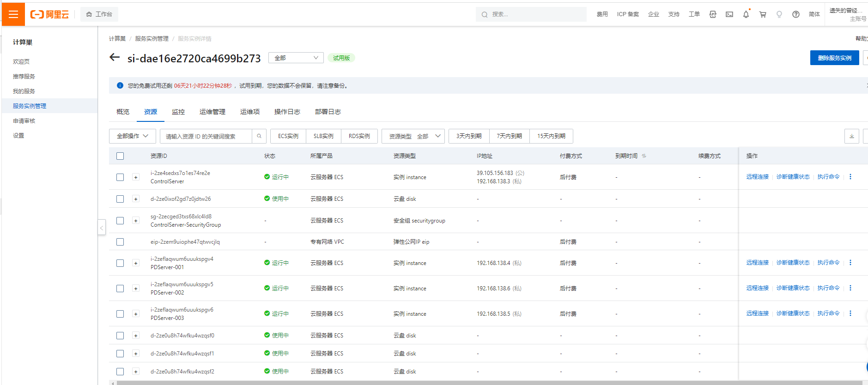The height and width of the screenshot is (385, 868).
Task: Click 执行命令 for PDServer-003
Action: click(829, 313)
